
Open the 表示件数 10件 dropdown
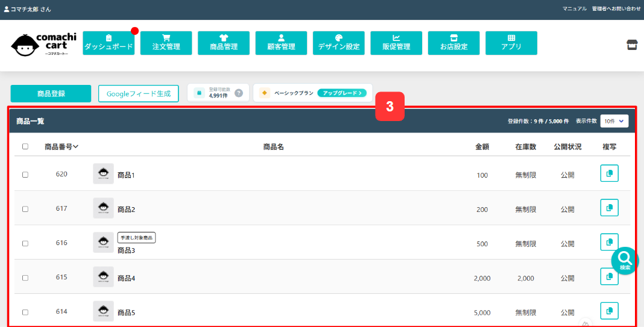tap(614, 121)
